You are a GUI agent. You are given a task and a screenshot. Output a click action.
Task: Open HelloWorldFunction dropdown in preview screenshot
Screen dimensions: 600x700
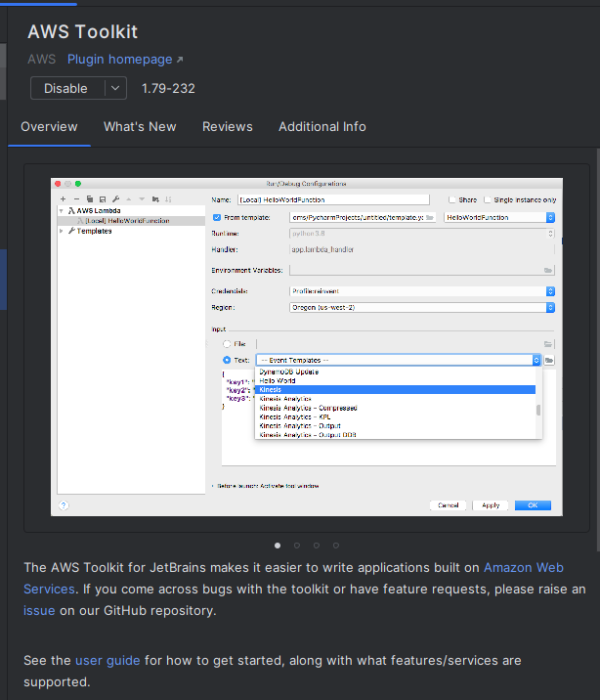click(499, 217)
